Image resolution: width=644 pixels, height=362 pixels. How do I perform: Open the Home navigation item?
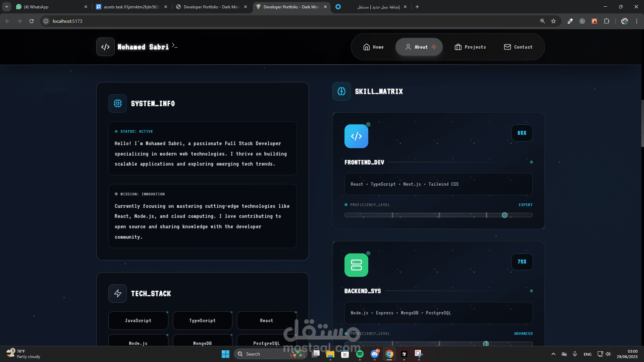[373, 47]
